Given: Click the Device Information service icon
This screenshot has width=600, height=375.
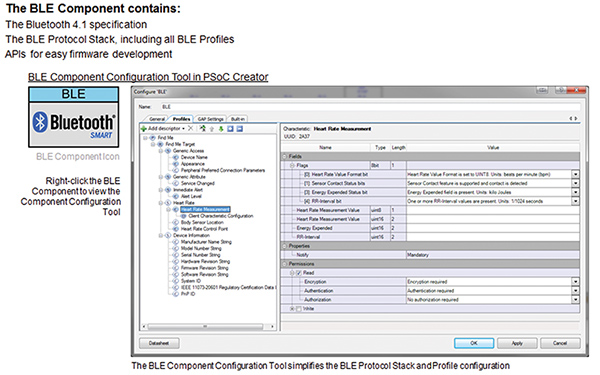Looking at the screenshot, I should [168, 235].
